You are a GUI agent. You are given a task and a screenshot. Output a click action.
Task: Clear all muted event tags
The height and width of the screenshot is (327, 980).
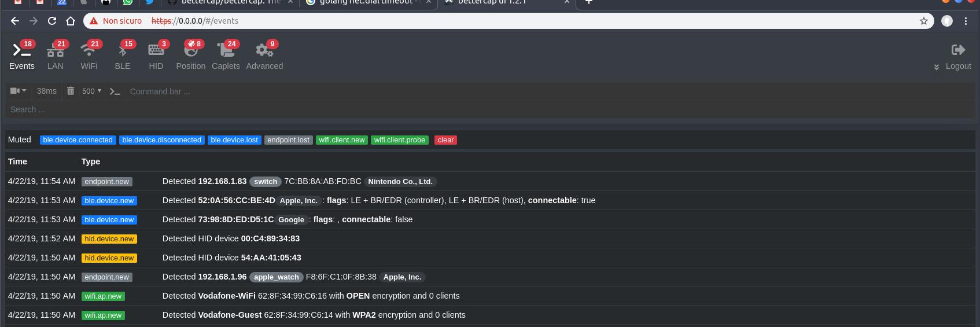[445, 140]
